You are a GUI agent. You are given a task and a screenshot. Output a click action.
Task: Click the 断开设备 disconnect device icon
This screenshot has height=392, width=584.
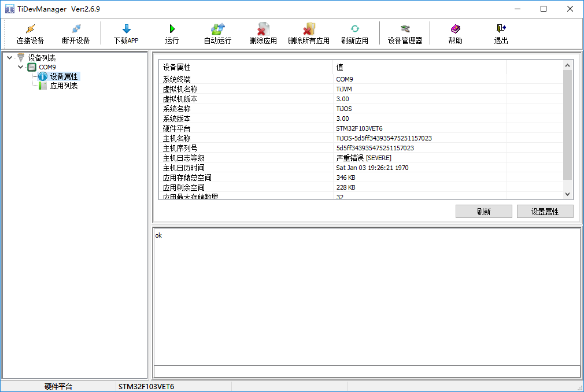[76, 29]
